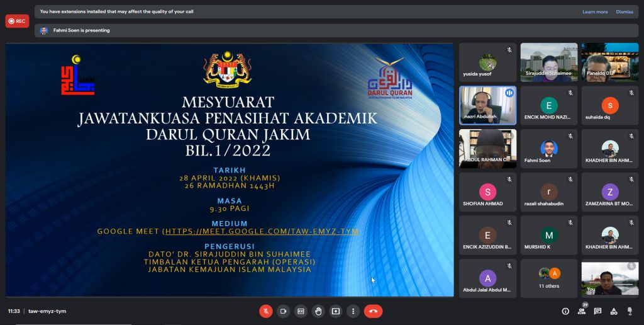Click the muted mic icon on razali shahabudin
Image resolution: width=644 pixels, height=325 pixels.
click(570, 180)
